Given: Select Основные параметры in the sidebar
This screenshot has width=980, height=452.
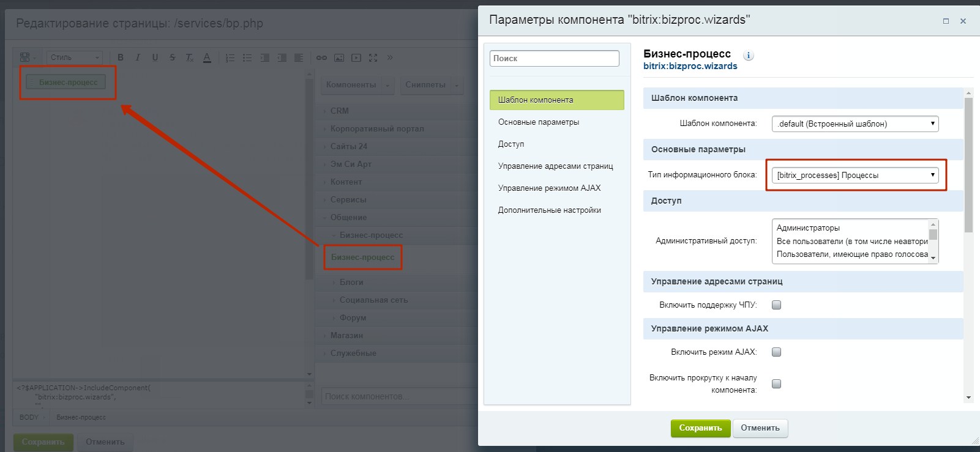Looking at the screenshot, I should (x=538, y=122).
